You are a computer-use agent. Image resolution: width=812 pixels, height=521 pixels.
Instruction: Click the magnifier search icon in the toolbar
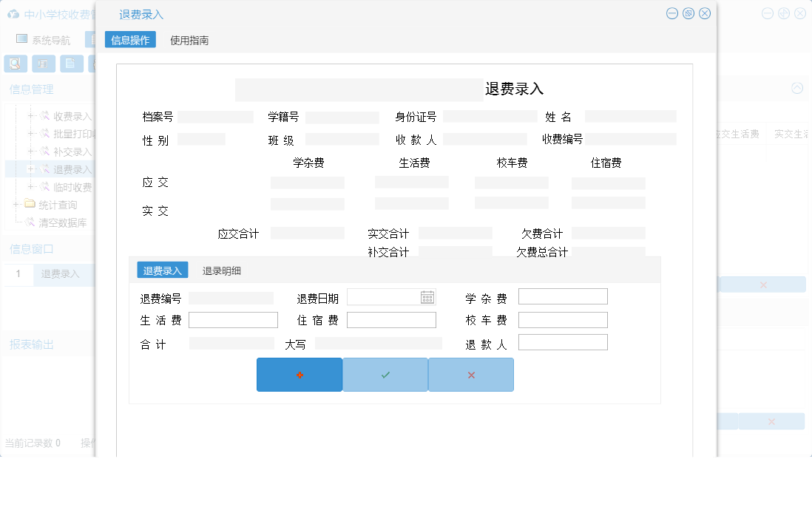coord(14,64)
